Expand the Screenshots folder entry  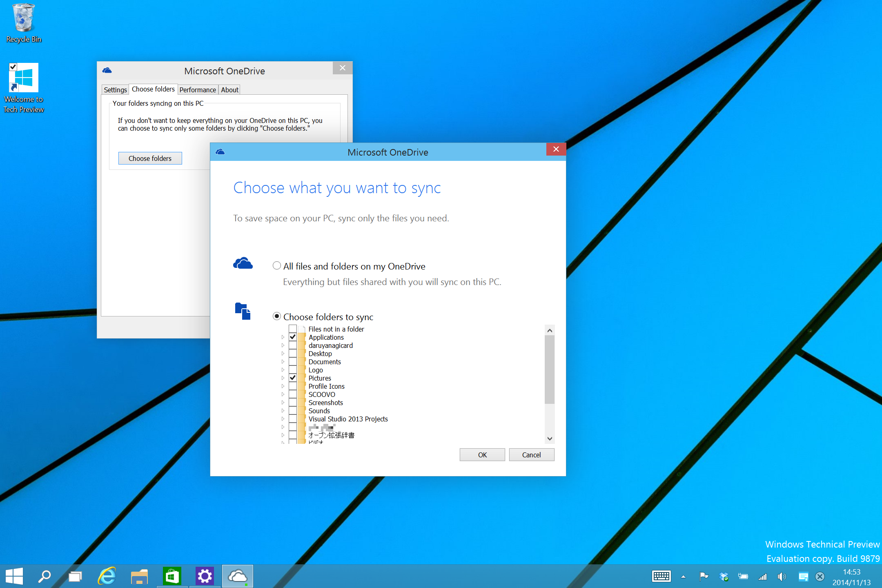(283, 402)
